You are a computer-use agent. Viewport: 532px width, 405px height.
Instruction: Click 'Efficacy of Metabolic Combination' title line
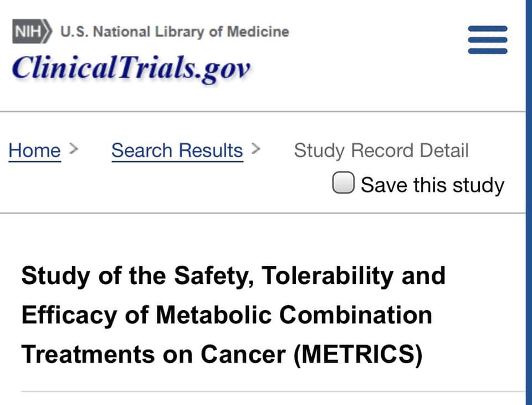227,315
